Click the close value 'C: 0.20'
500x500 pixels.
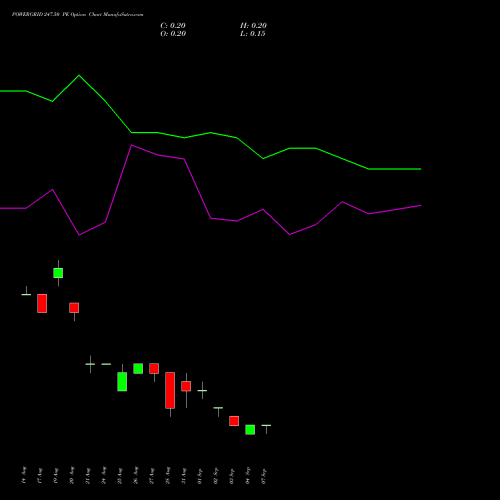click(x=173, y=26)
